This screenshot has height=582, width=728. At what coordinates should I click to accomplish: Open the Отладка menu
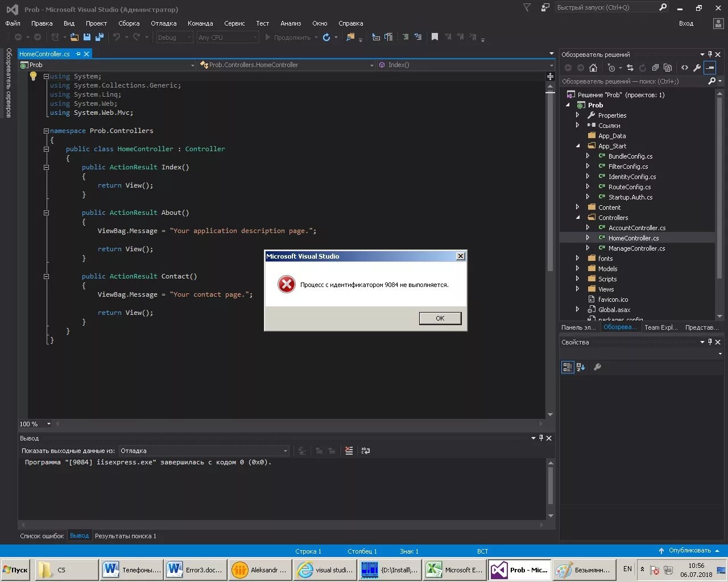164,23
